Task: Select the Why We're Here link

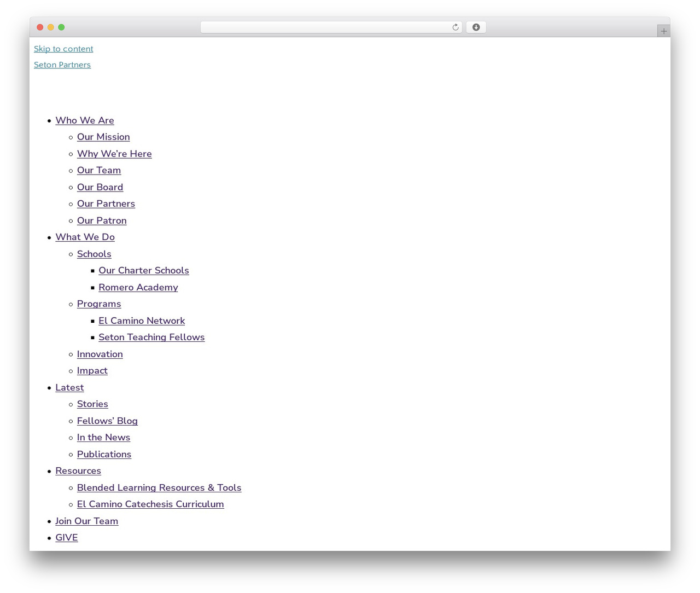Action: click(x=114, y=154)
